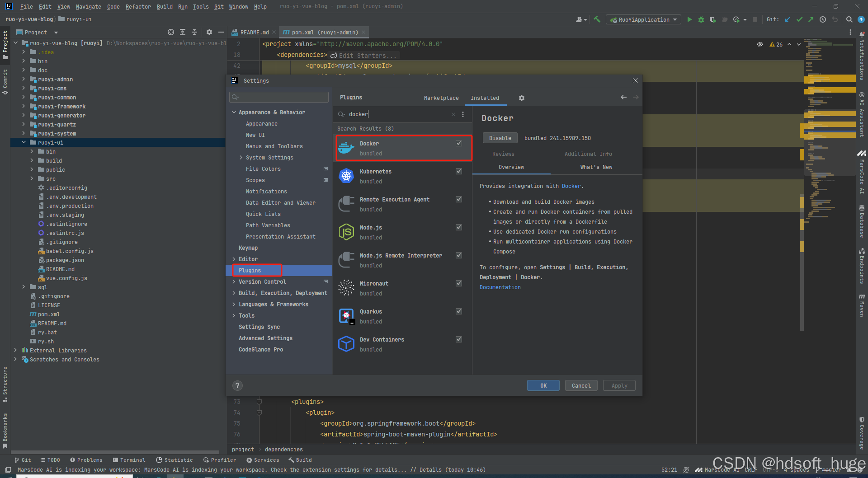Image resolution: width=868 pixels, height=478 pixels.
Task: Open the Refactor menu
Action: (138, 6)
